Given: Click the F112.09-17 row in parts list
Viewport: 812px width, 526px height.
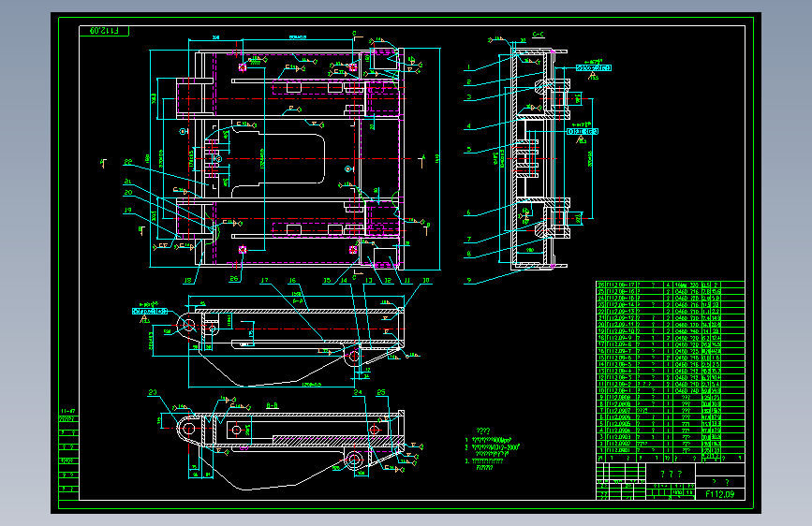Looking at the screenshot, I should 671,285.
